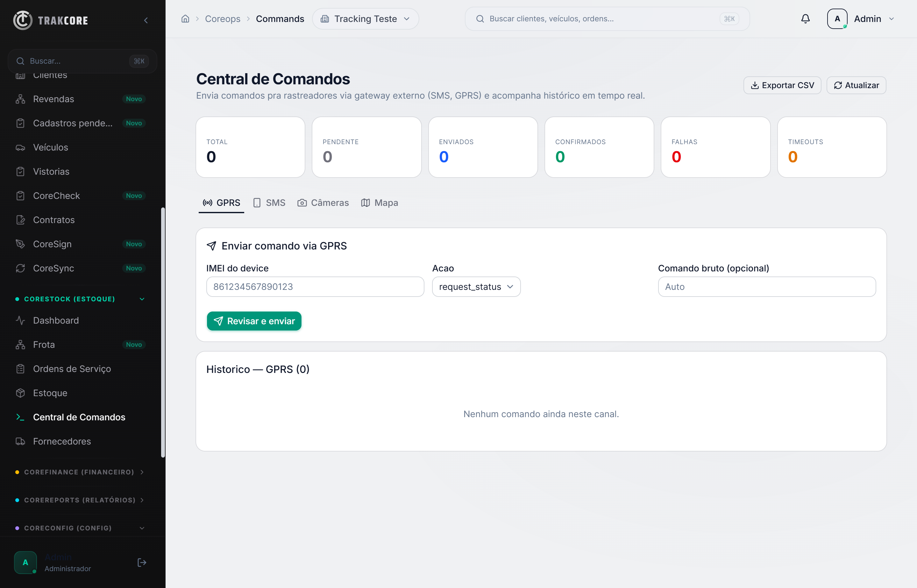Focus the global search box
917x588 pixels.
coord(607,19)
